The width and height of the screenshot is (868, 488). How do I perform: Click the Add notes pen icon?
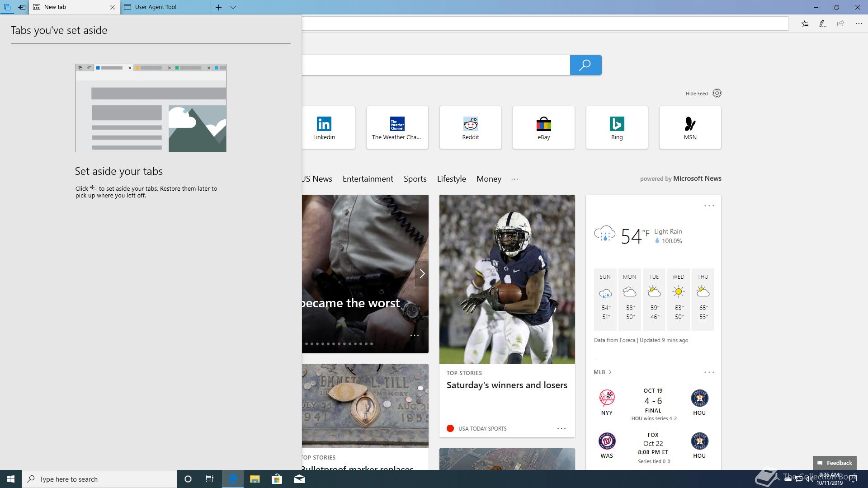[823, 23]
